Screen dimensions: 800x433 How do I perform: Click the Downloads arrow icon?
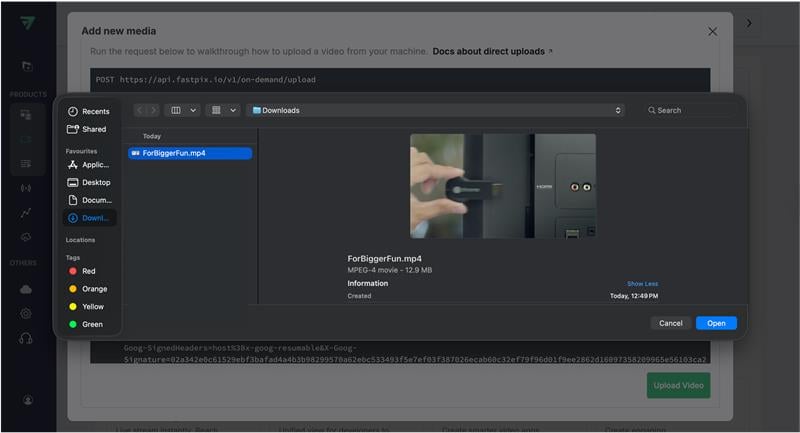(73, 218)
